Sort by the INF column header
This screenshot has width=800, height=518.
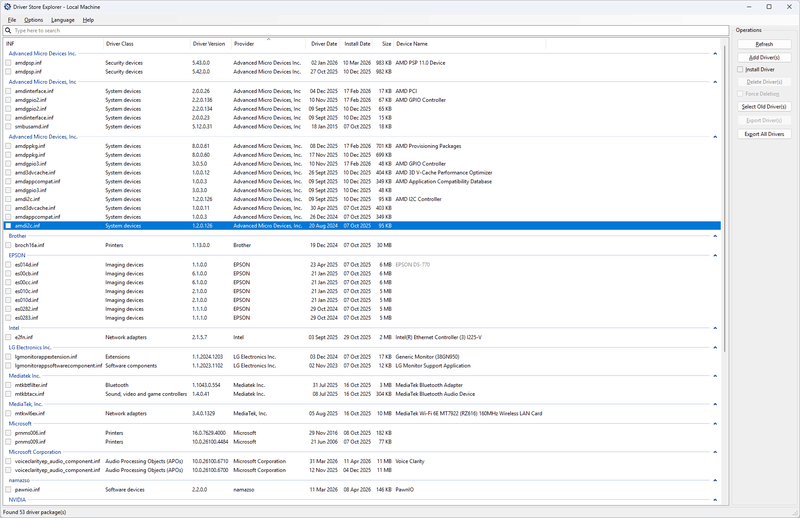(54, 44)
